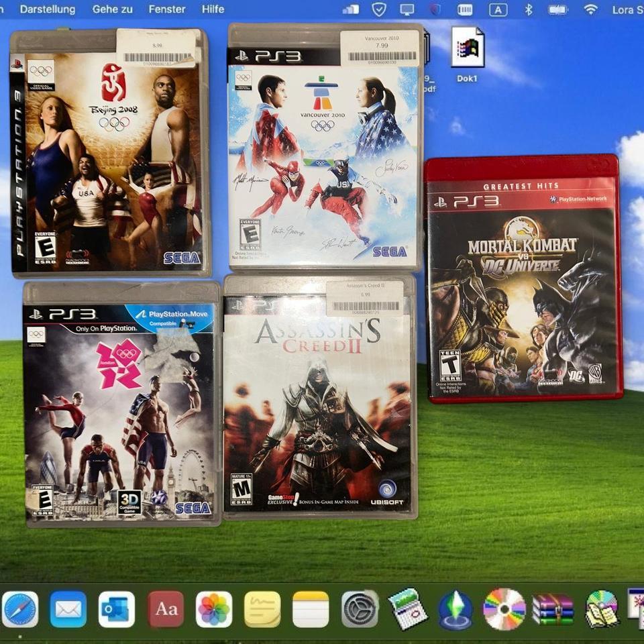Launch the Mail app in the dock
644x644 pixels.
(68, 610)
